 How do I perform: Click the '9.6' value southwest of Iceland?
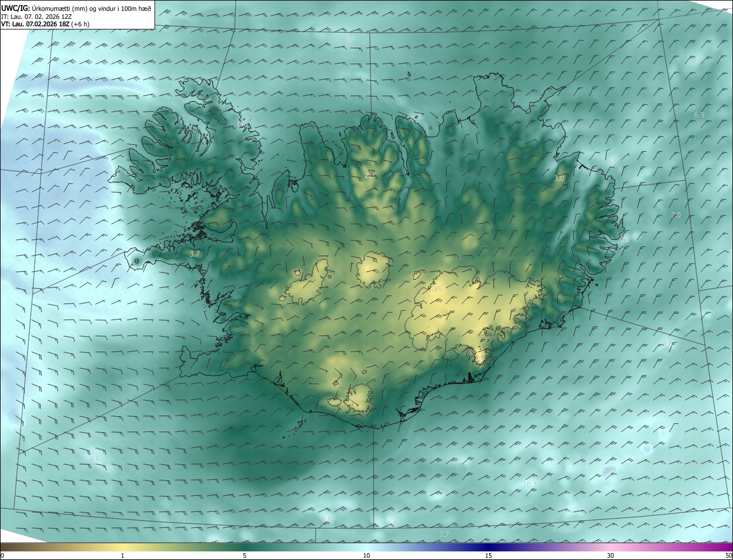pyautogui.click(x=94, y=459)
